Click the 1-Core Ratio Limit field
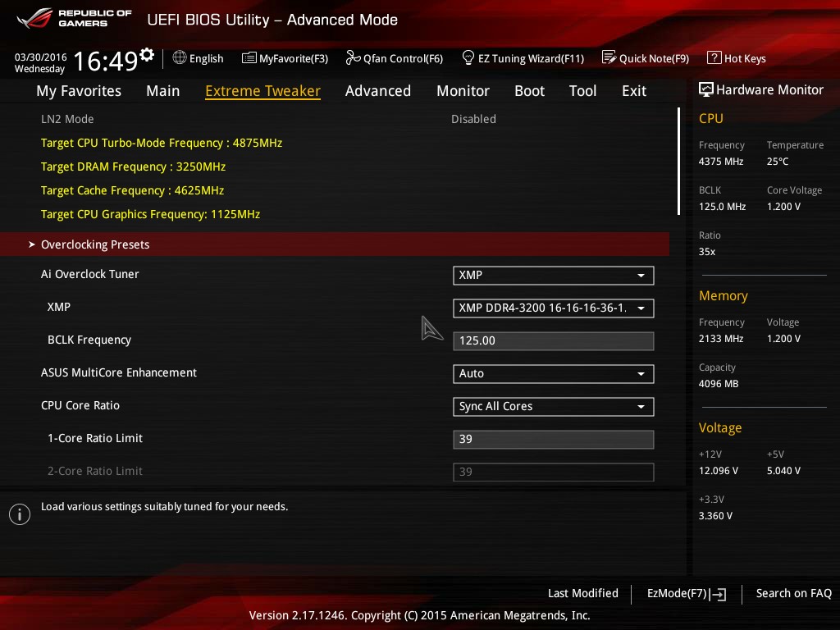 [x=554, y=440]
